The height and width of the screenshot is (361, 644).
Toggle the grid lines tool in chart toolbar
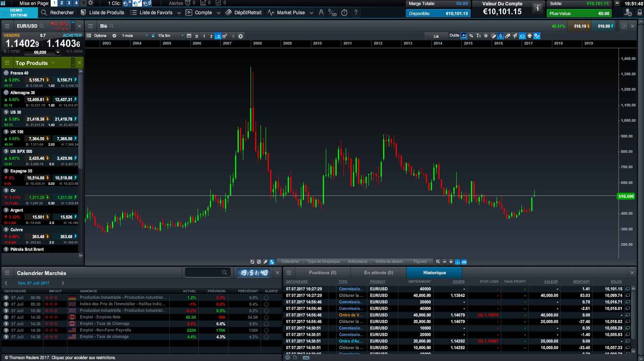(x=486, y=36)
